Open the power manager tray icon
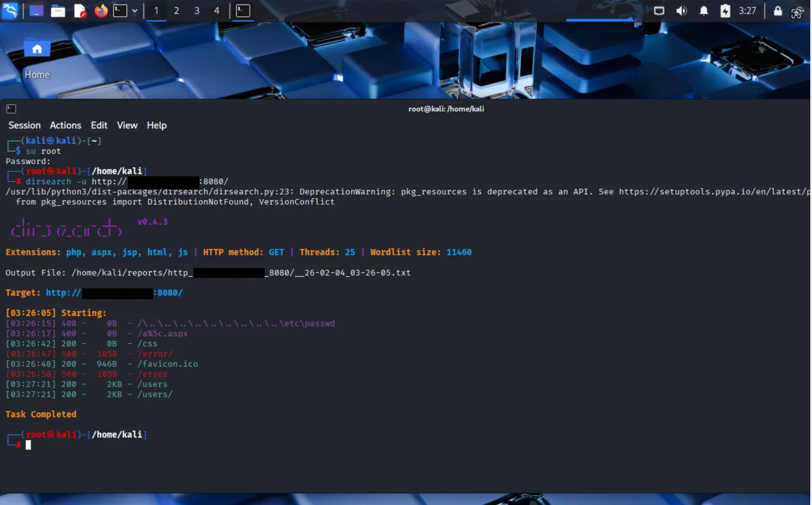 click(725, 11)
